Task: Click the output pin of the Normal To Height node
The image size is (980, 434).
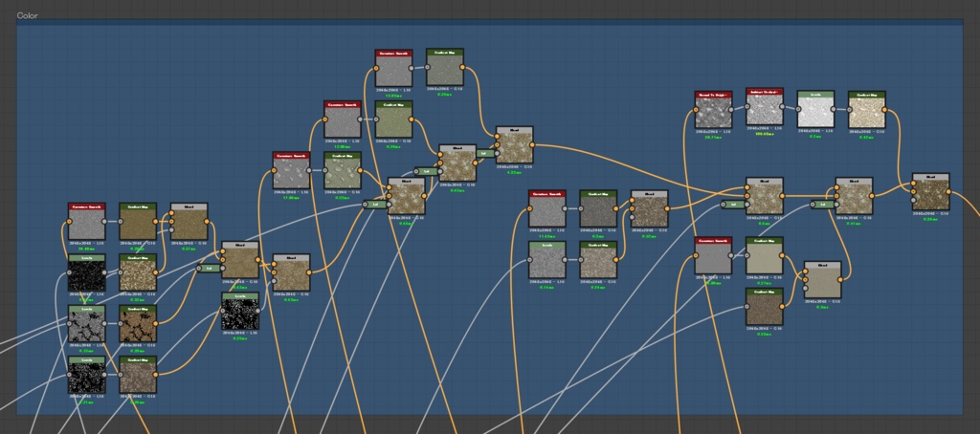Action: coord(732,109)
